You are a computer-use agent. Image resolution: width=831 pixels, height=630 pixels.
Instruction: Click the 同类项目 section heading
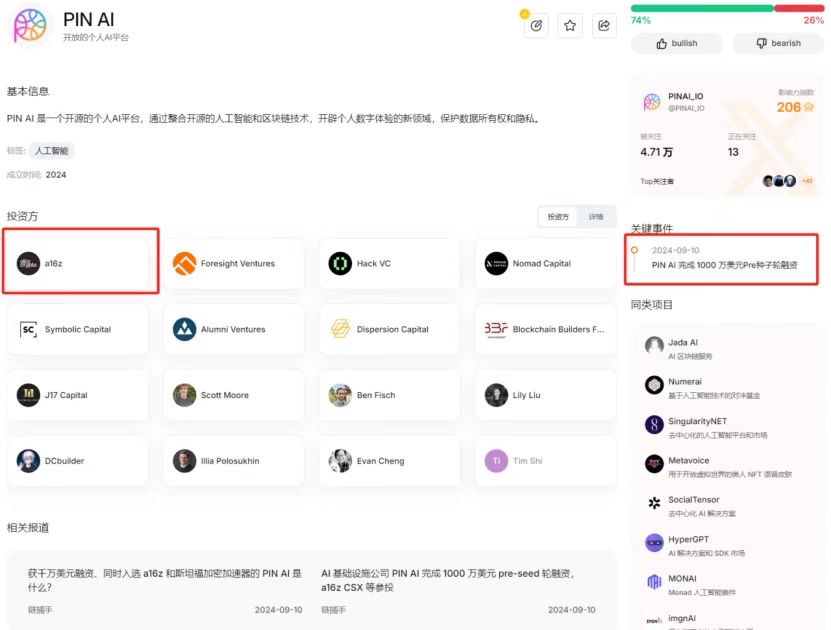pyautogui.click(x=652, y=305)
